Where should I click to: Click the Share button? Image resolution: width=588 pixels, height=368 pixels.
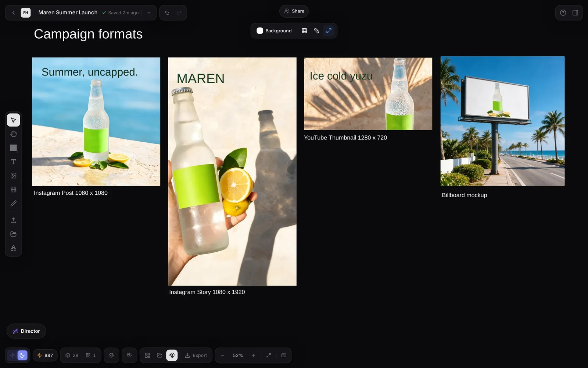pos(294,11)
